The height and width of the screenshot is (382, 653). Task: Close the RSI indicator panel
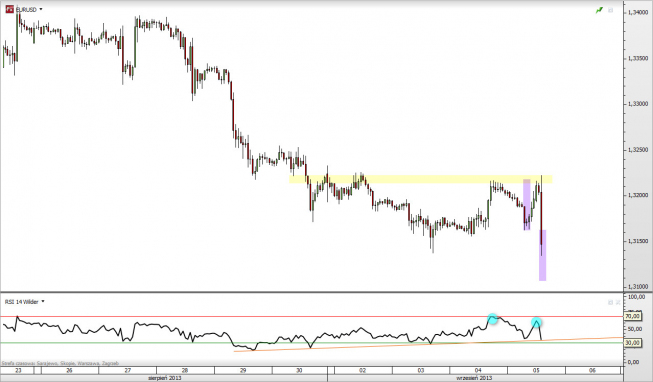pyautogui.click(x=618, y=302)
